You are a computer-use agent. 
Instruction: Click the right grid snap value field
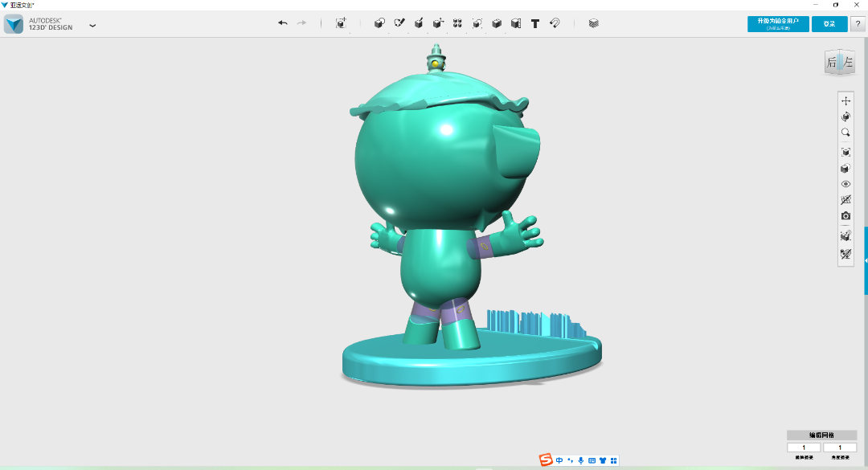click(x=840, y=448)
